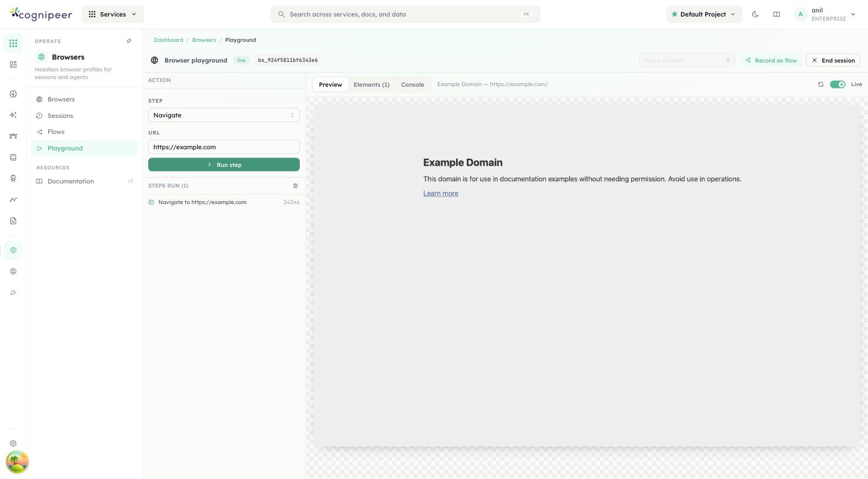The width and height of the screenshot is (868, 479).
Task: Open the connected-nodes graph icon in the left rail
Action: [x=13, y=136]
